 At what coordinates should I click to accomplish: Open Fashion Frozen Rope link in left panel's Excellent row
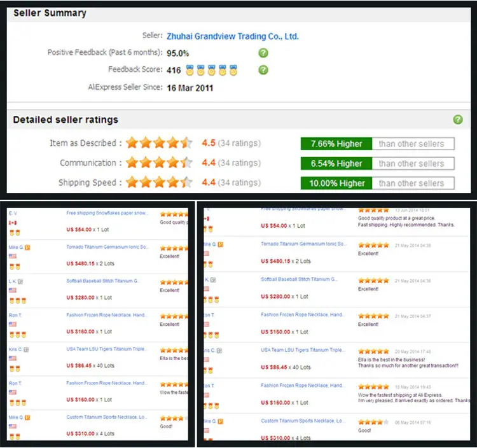(x=106, y=315)
